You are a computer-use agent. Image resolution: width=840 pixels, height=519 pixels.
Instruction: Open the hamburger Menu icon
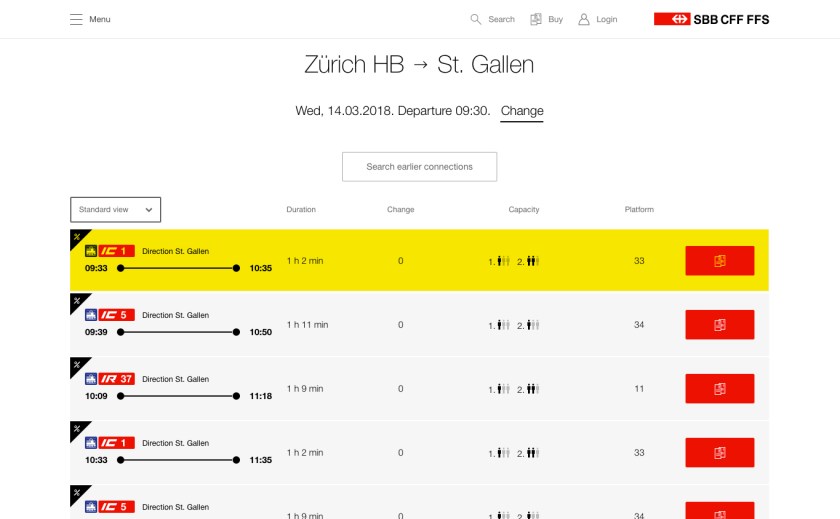[x=76, y=19]
